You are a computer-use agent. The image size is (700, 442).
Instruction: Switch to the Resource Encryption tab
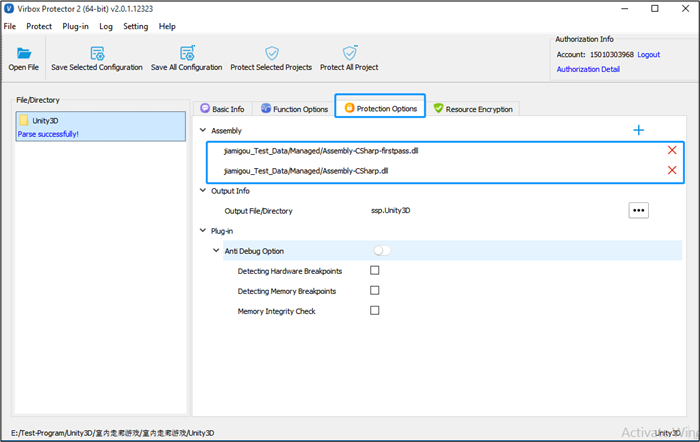(474, 109)
